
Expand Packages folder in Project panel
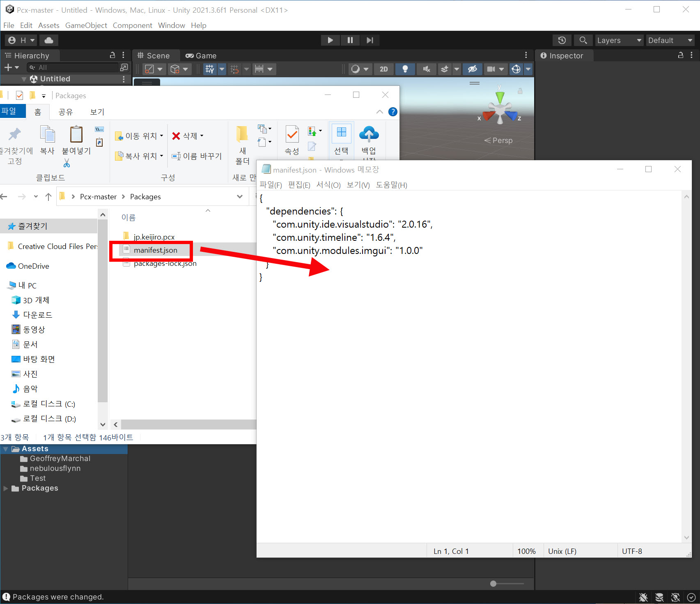6,488
